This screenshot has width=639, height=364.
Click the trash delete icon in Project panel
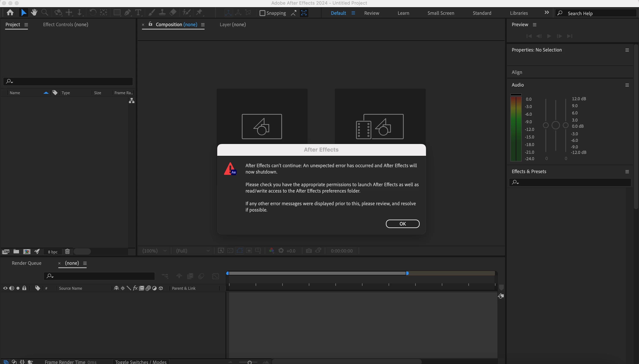tap(67, 251)
